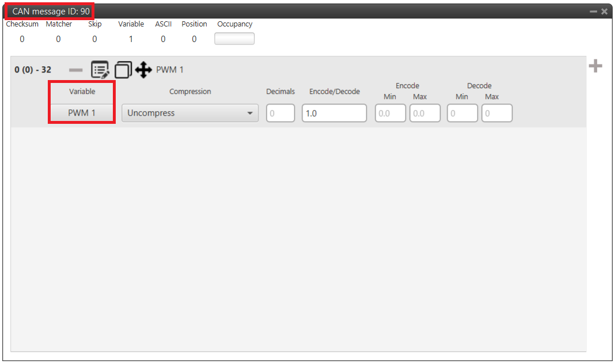Select the '0 (0) - 32' entry header

pyautogui.click(x=33, y=70)
